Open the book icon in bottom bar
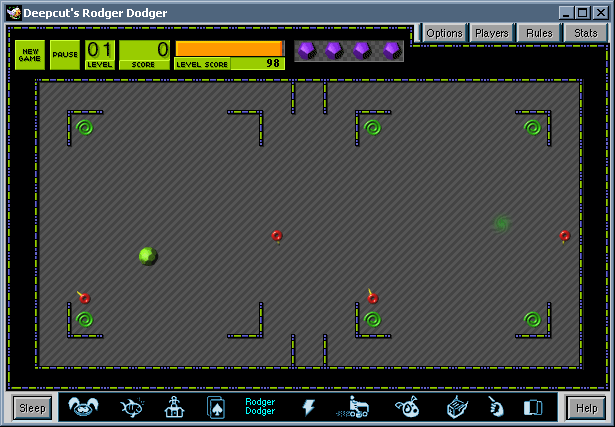 [533, 407]
